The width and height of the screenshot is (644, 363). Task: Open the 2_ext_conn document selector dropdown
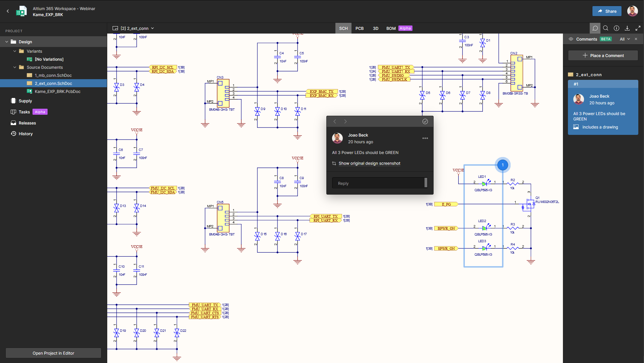pyautogui.click(x=153, y=28)
